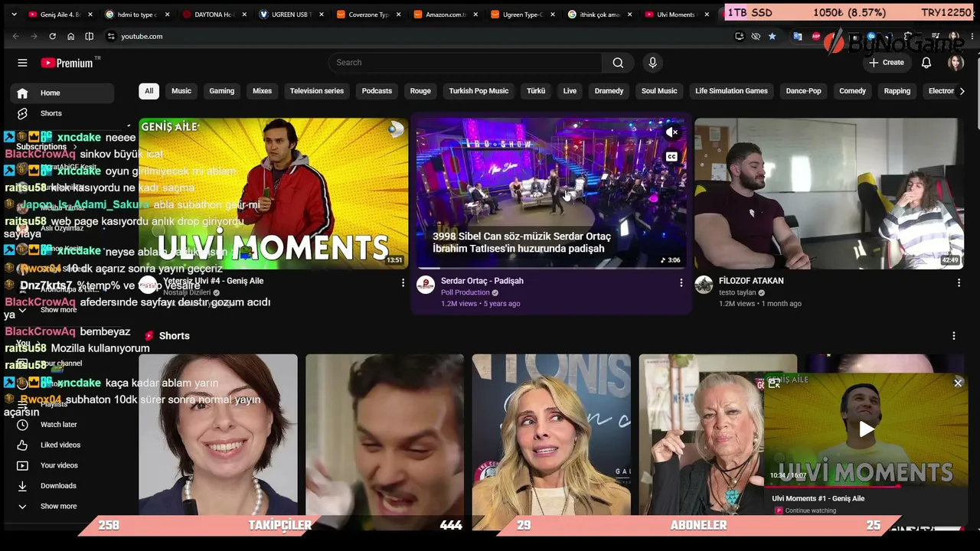
Task: Select the Television series chip
Action: click(x=317, y=91)
